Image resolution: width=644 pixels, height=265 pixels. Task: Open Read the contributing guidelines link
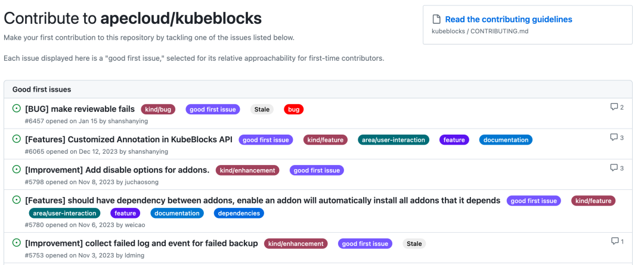[509, 19]
